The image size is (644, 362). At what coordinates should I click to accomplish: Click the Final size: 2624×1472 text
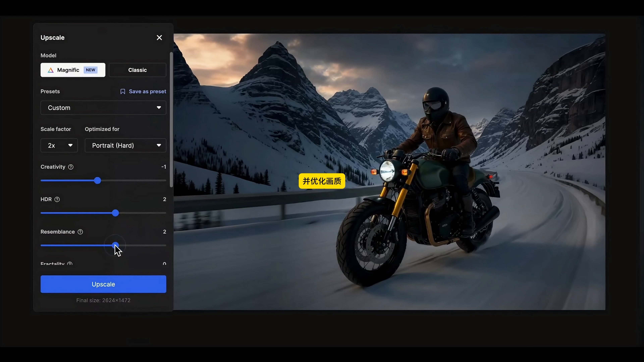[x=103, y=300]
